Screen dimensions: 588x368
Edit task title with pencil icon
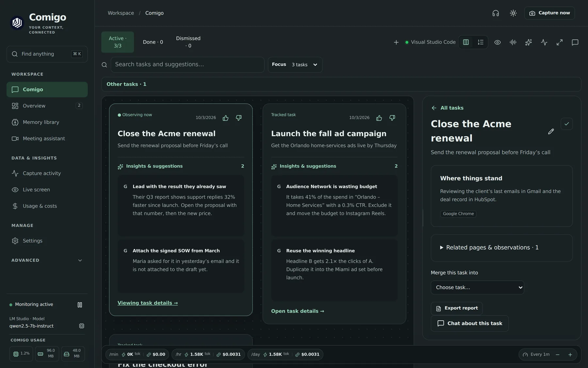point(551,131)
